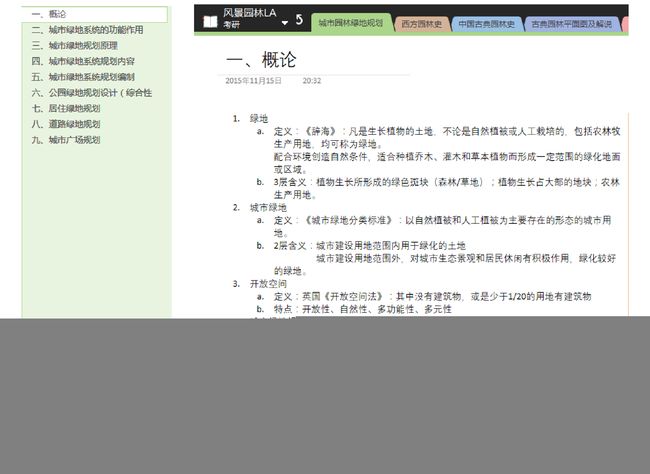The image size is (650, 474).
Task: Open page 七、居住绿地规划
Action: click(x=66, y=109)
